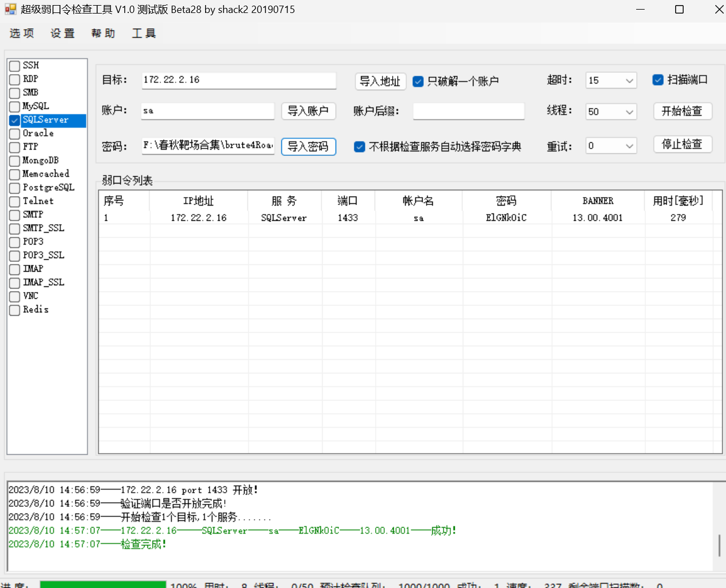Click the app icon in title bar
Image resolution: width=726 pixels, height=588 pixels.
pos(10,9)
